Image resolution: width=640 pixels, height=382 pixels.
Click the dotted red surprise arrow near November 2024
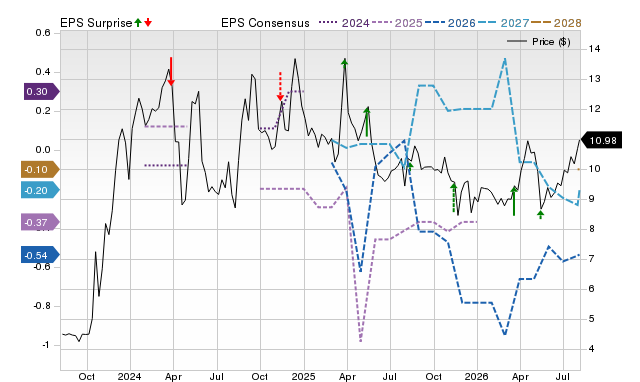pos(280,86)
